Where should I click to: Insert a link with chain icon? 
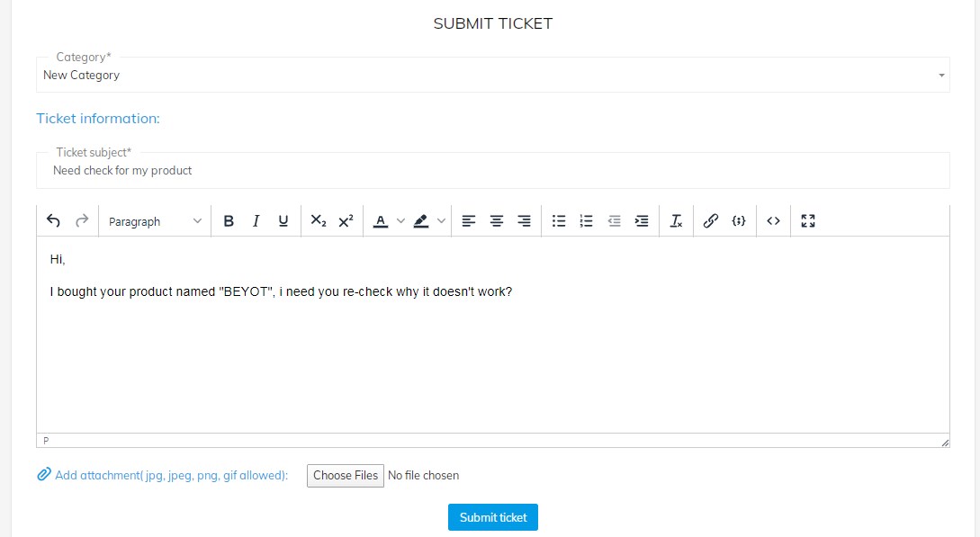(711, 220)
